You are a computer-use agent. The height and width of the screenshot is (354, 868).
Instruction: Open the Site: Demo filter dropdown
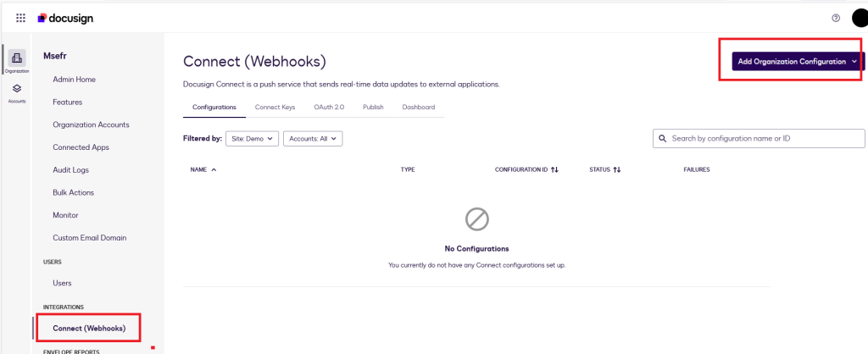pos(252,139)
